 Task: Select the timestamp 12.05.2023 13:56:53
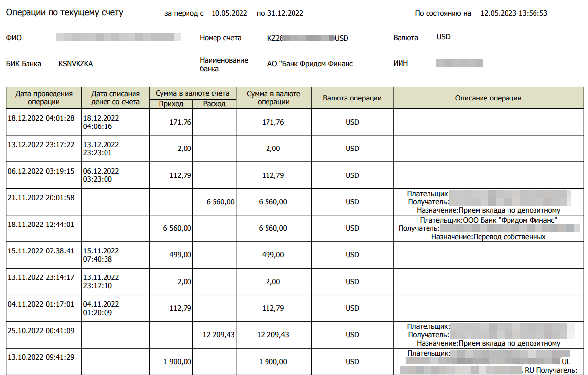coord(514,13)
